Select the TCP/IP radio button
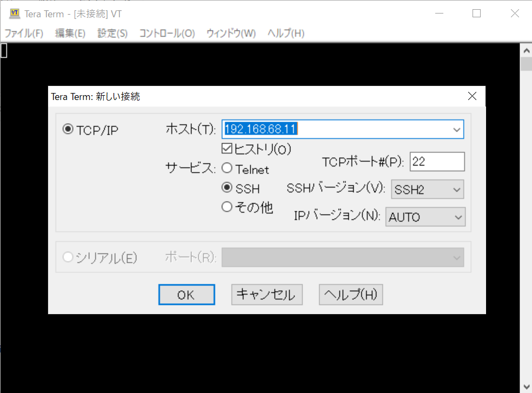The width and height of the screenshot is (532, 393). [68, 130]
